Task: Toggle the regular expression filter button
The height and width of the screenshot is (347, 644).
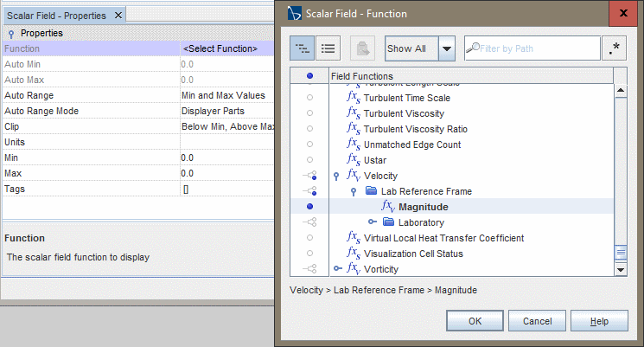Action: tap(614, 48)
